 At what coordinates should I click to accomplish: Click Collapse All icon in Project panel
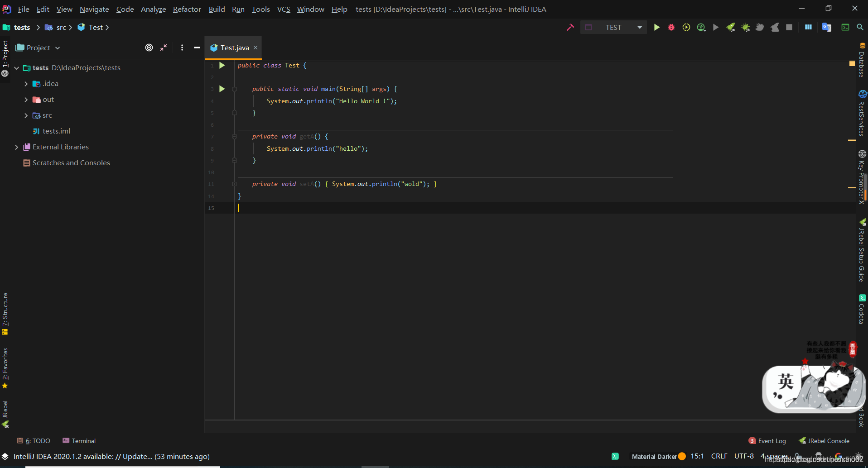pyautogui.click(x=164, y=48)
